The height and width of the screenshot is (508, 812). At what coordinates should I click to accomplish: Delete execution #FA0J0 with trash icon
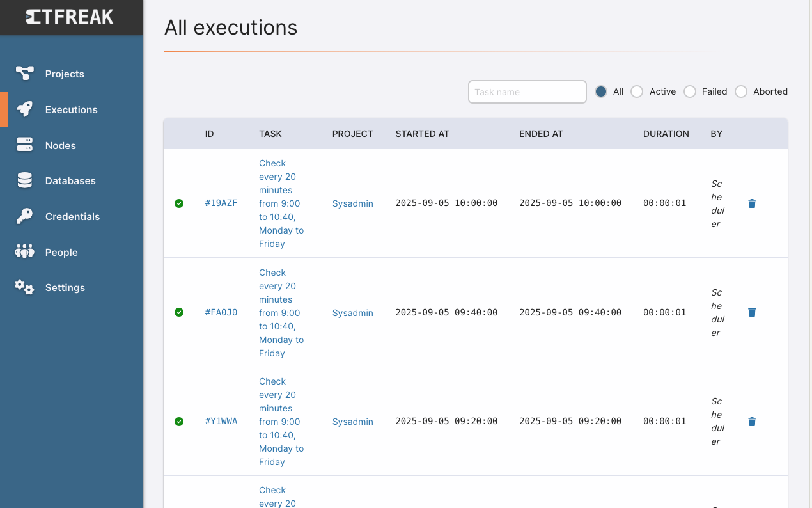coord(752,312)
